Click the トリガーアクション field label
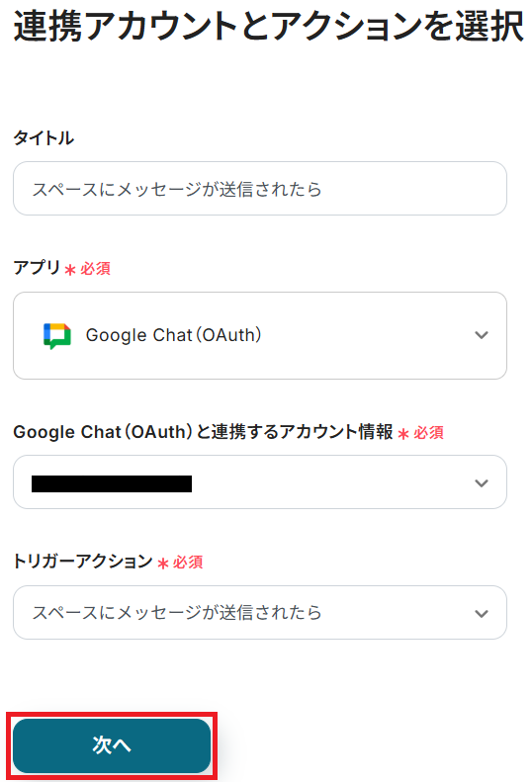532x782 pixels. [83, 562]
